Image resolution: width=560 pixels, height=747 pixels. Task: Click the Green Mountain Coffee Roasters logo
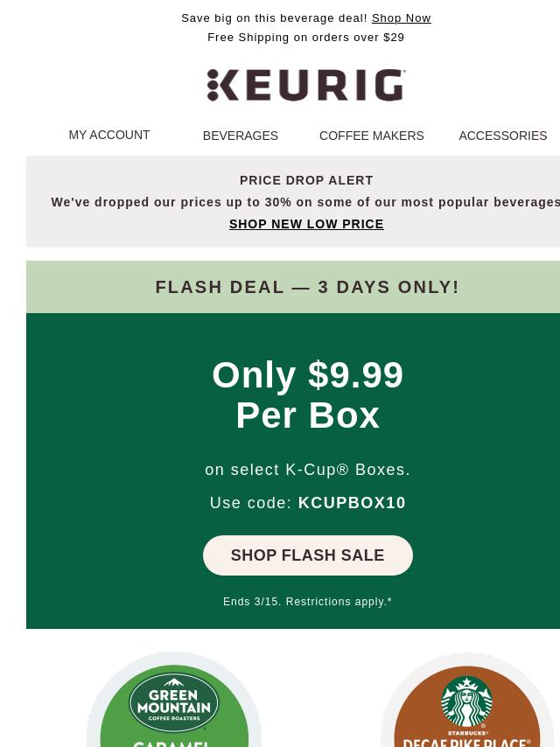(x=174, y=702)
